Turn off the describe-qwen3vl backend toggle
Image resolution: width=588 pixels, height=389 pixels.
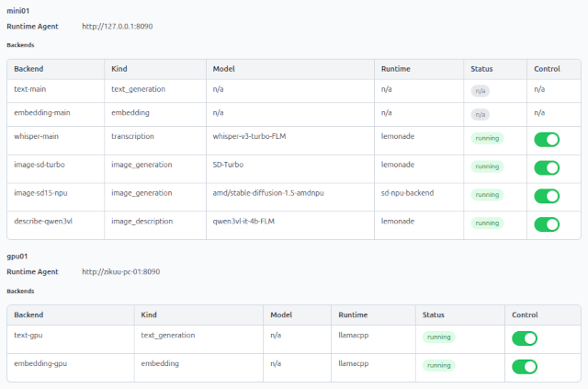[547, 224]
